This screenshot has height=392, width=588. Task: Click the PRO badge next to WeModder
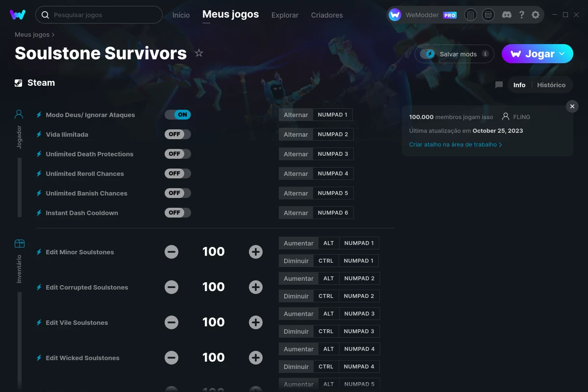pyautogui.click(x=450, y=15)
